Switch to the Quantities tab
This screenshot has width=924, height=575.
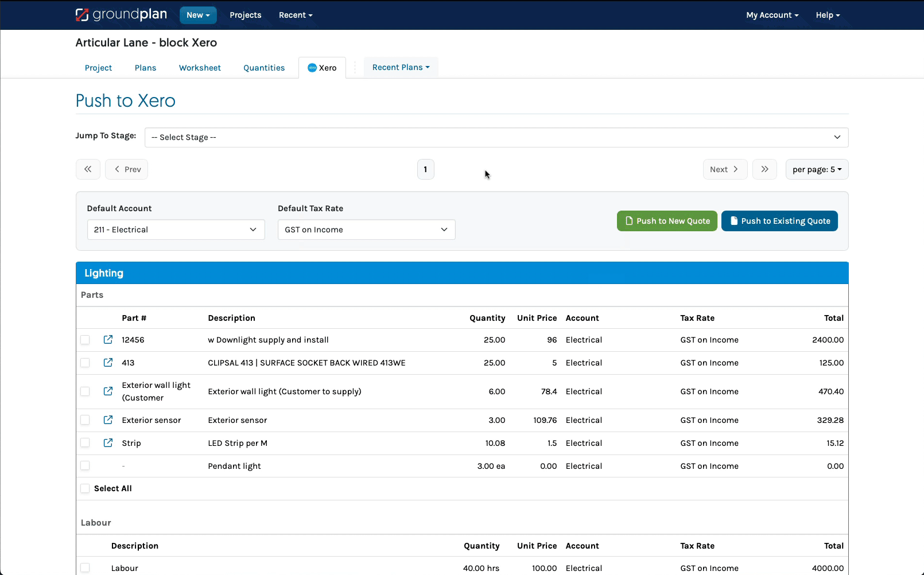coord(263,67)
